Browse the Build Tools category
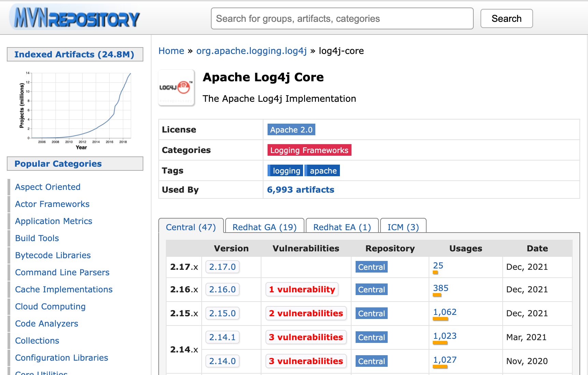The width and height of the screenshot is (588, 375). (x=37, y=238)
